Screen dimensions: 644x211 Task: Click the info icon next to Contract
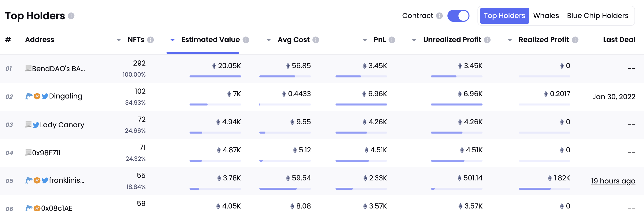pyautogui.click(x=439, y=16)
